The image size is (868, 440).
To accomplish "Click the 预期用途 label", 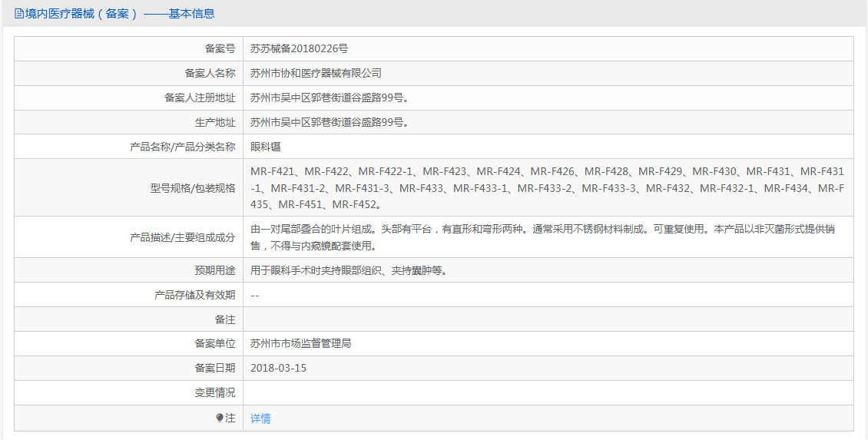I will click(215, 270).
